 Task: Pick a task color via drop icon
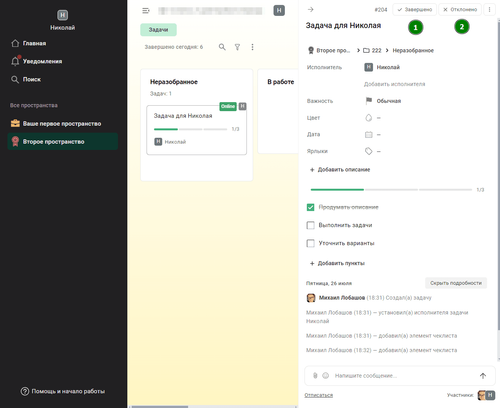[368, 118]
